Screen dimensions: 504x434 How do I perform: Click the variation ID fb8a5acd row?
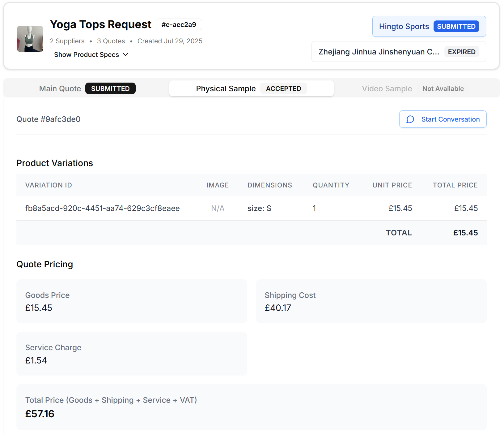pyautogui.click(x=103, y=208)
